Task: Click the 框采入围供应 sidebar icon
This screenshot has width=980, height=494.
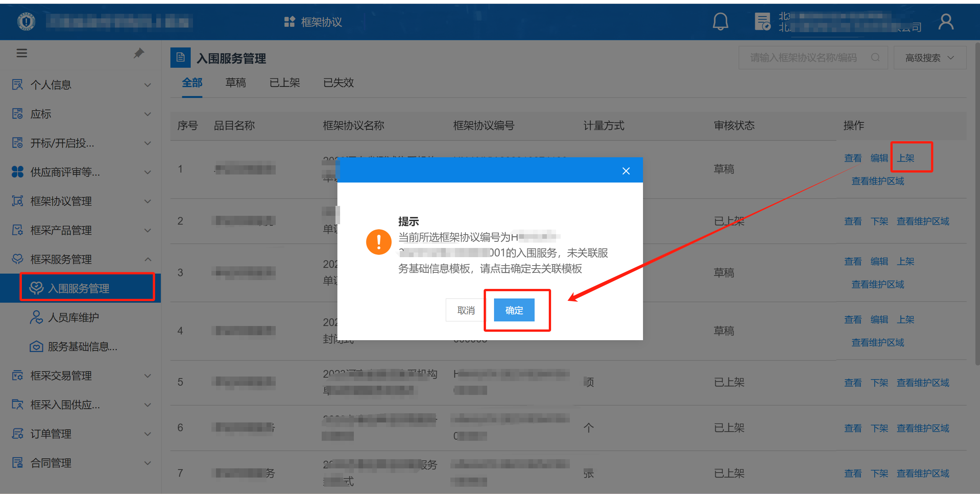Action: (18, 404)
